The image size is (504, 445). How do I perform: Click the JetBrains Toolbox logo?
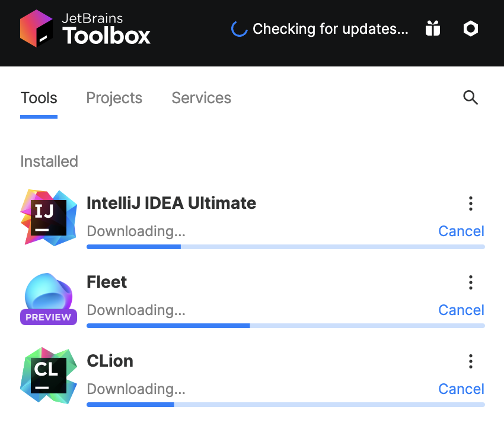click(85, 28)
